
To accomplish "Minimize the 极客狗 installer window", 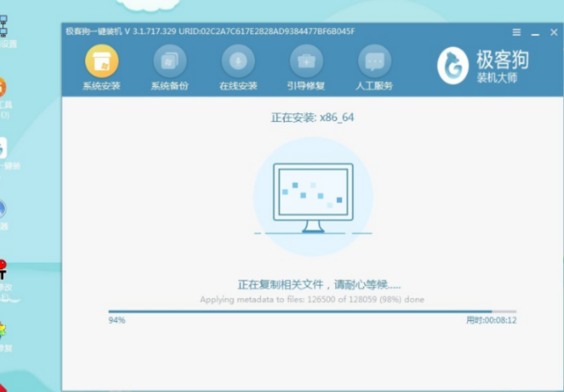I will (535, 33).
